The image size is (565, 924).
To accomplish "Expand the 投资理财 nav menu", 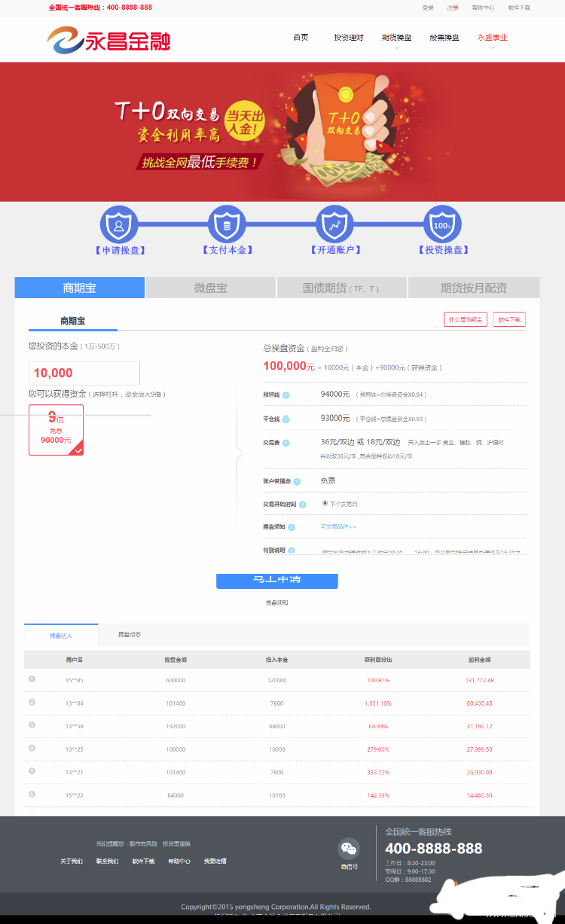I will [349, 38].
